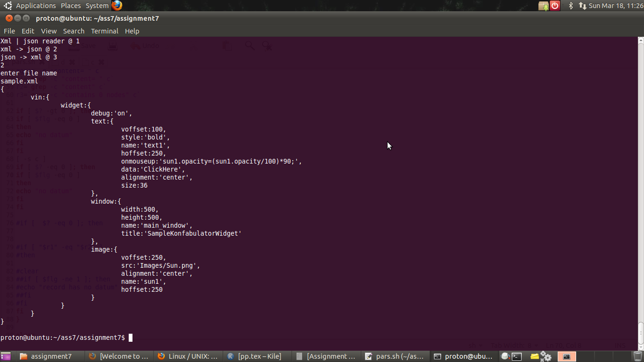This screenshot has height=362, width=644.
Task: Click the name:'main_window', line
Action: pyautogui.click(x=157, y=225)
